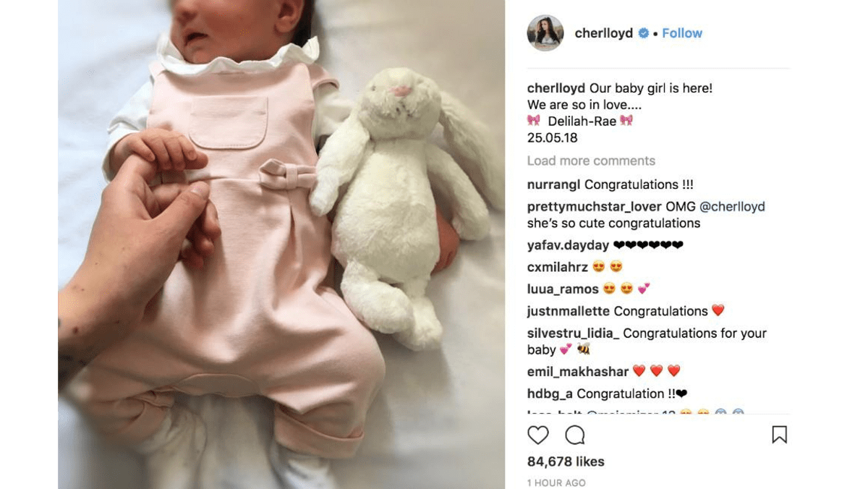Image resolution: width=868 pixels, height=489 pixels.
Task: Open cxmilahrz commenter profile
Action: [558, 267]
